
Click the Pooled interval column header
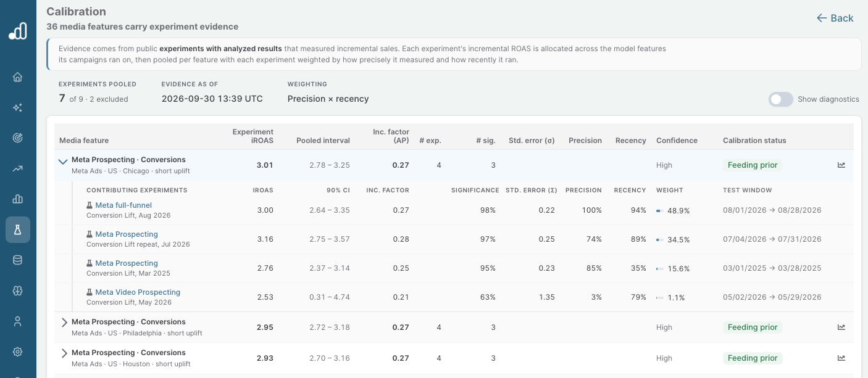click(x=323, y=141)
